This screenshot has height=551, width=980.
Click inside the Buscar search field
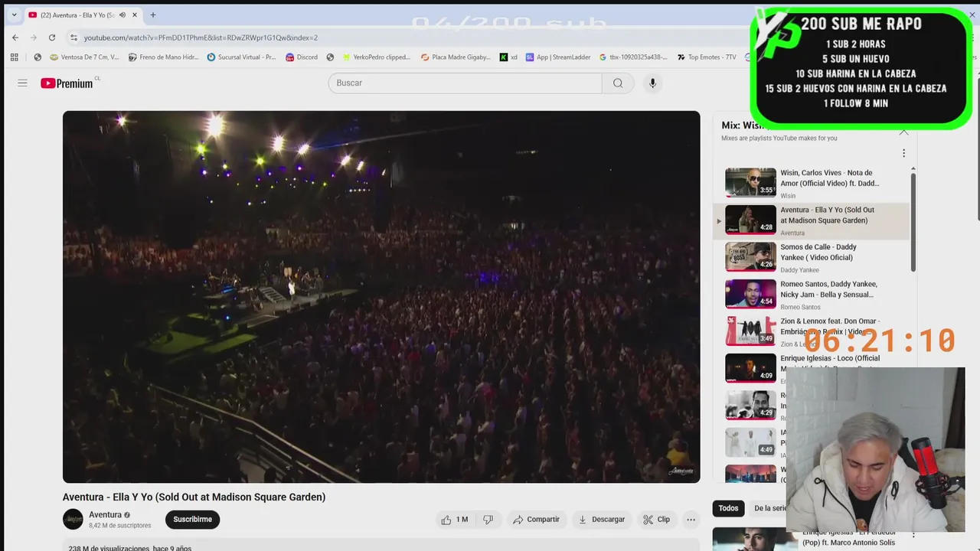(465, 83)
